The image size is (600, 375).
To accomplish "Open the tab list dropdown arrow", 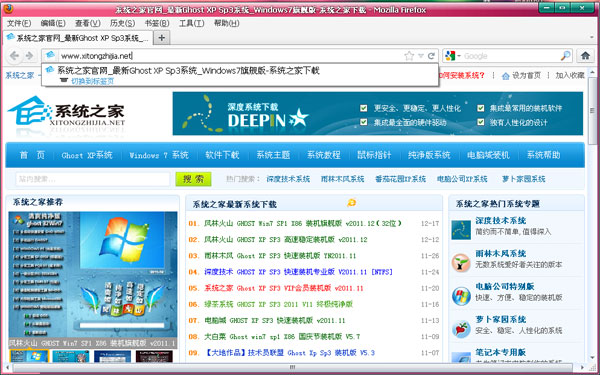I will (x=592, y=38).
